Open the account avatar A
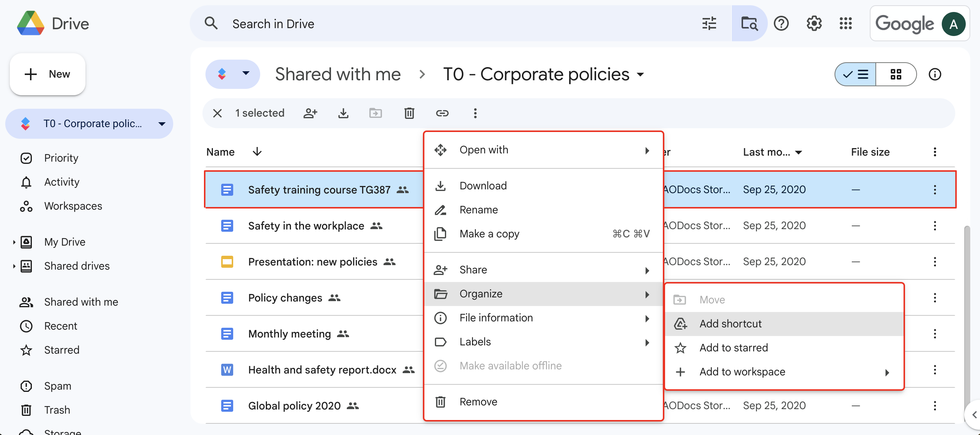This screenshot has height=435, width=980. [x=953, y=24]
